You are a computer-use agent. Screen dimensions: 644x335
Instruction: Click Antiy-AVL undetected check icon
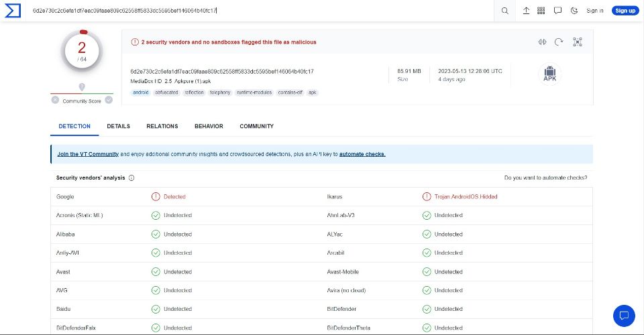[156, 253]
